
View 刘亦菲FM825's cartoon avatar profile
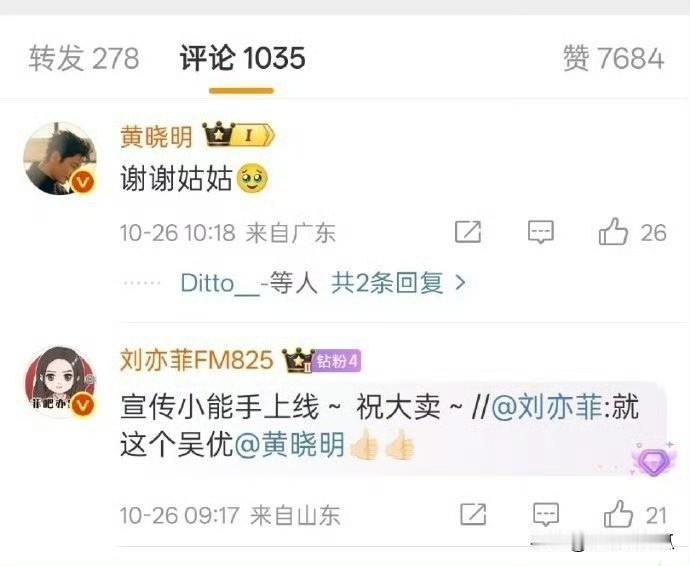click(x=60, y=382)
